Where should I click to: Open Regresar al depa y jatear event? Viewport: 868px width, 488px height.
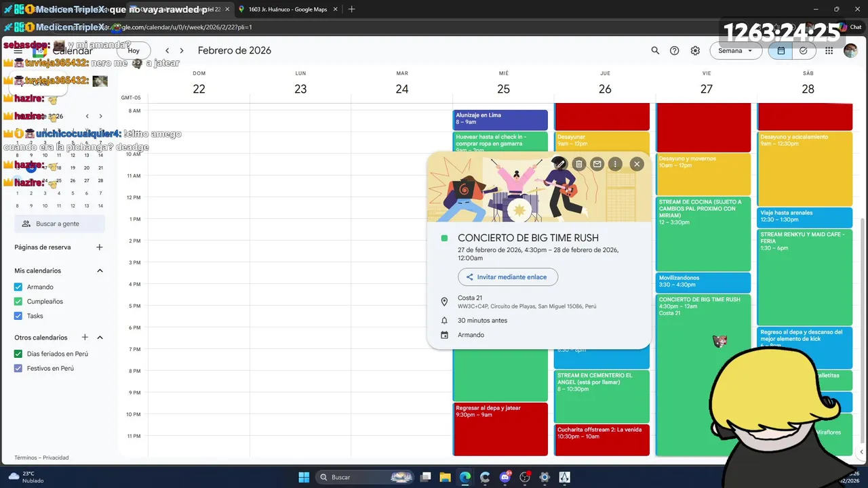point(500,428)
